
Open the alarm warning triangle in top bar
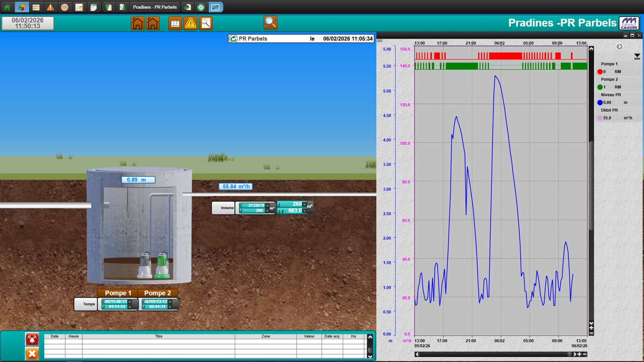click(51, 7)
